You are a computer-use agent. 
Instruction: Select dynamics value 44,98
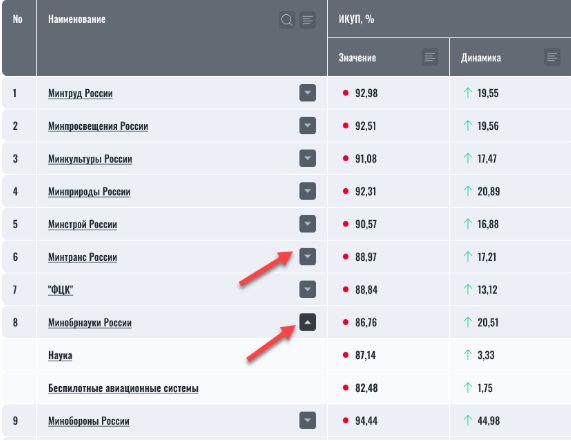tap(489, 421)
